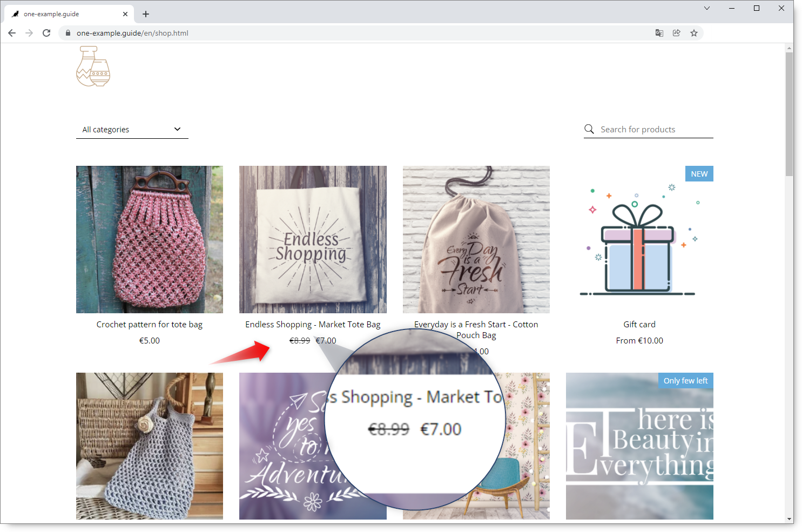Close the one-example.guide tab
This screenshot has height=532, width=802.
click(125, 14)
